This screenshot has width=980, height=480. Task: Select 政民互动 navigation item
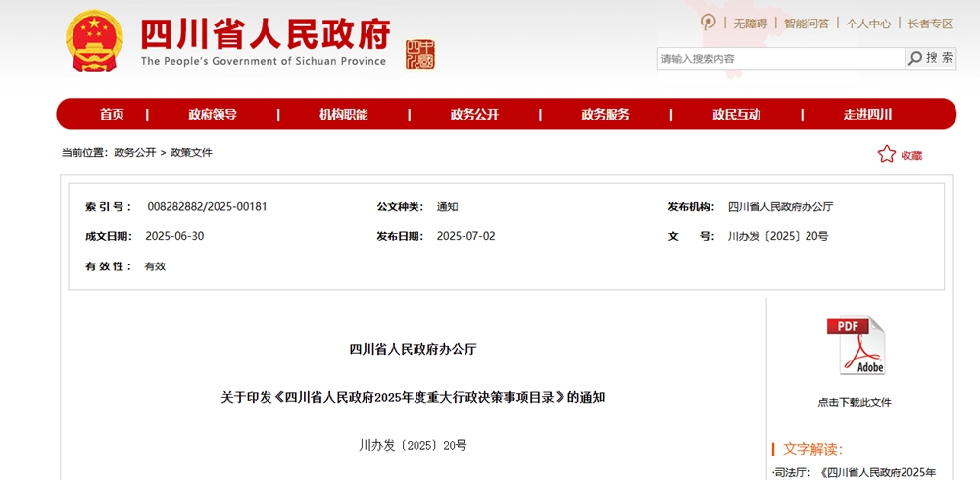pos(736,115)
